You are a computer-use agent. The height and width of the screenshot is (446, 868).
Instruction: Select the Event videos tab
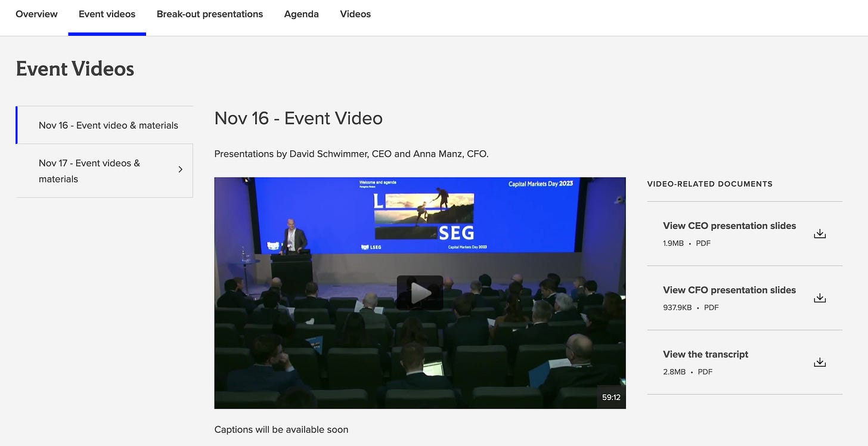click(107, 14)
